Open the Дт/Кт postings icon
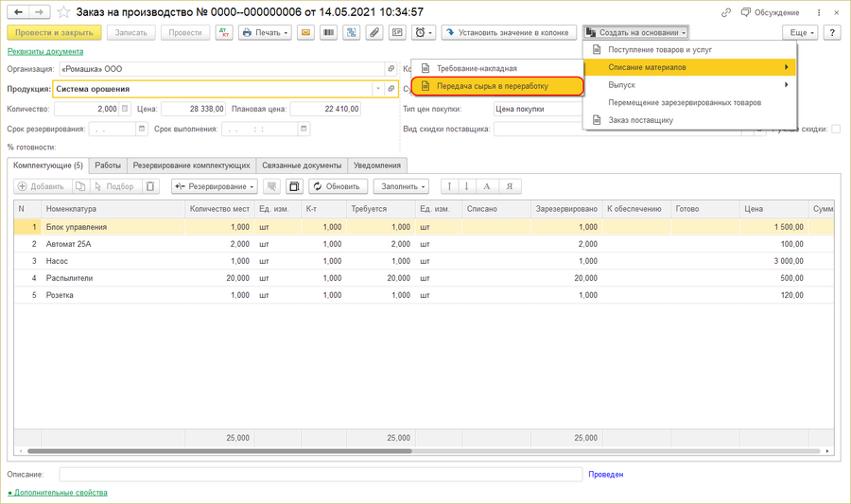This screenshot has height=504, width=851. (224, 32)
